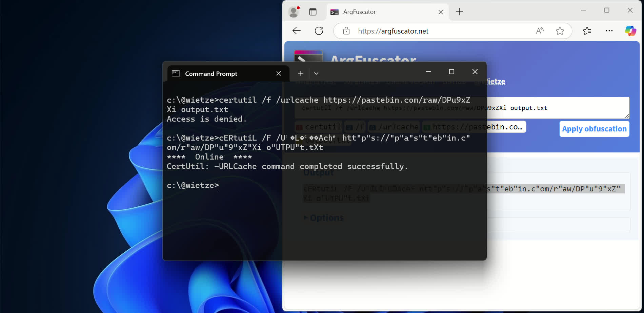Refresh the argfuscator.net page
644x313 pixels.
click(319, 31)
